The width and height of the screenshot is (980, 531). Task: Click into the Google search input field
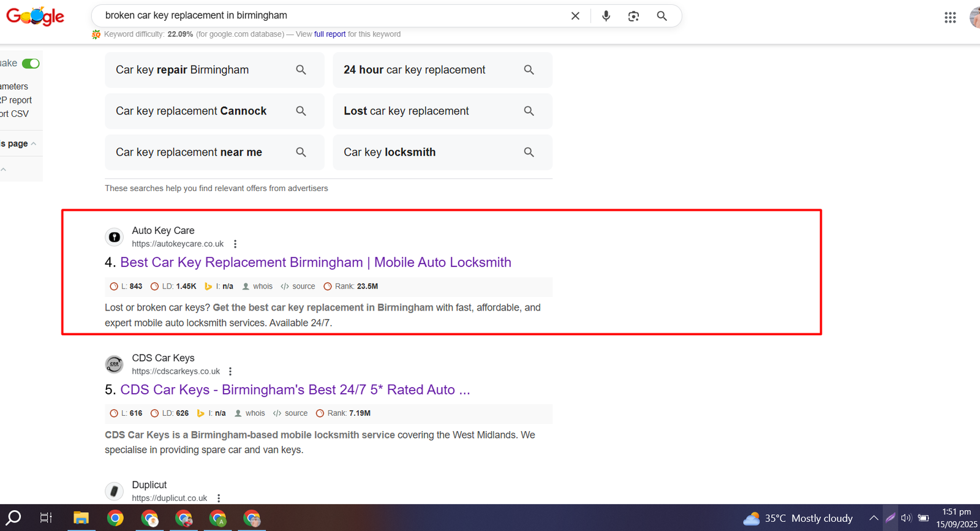[x=331, y=16]
